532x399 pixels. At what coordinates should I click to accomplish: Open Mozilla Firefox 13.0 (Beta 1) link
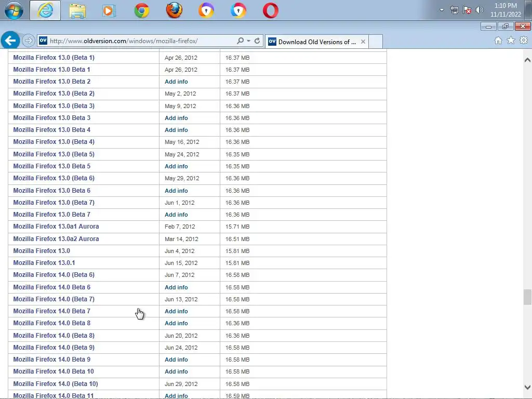[54, 57]
